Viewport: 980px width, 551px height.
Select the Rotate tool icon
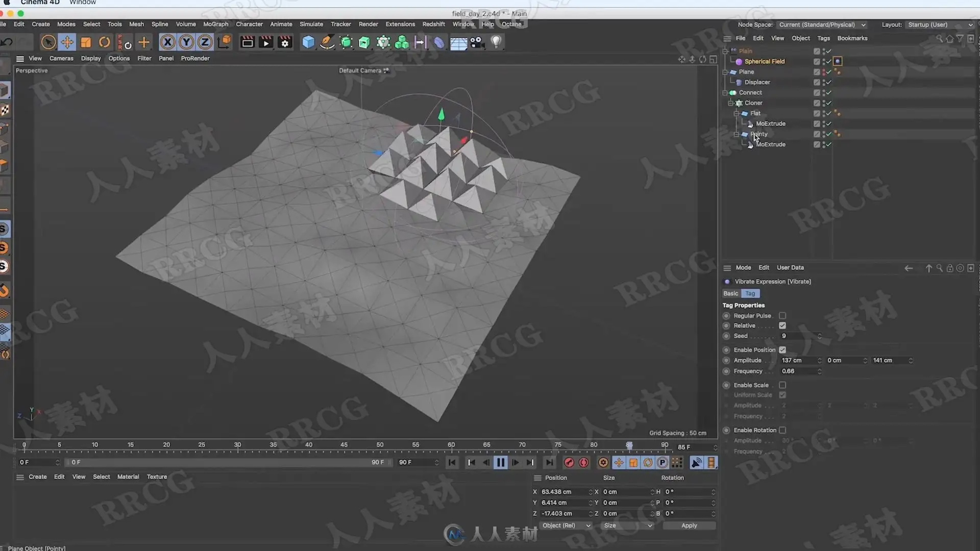pos(104,42)
